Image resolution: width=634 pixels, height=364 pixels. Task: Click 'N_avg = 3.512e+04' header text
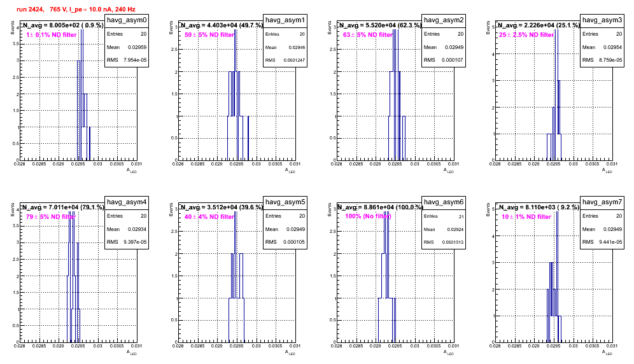209,207
